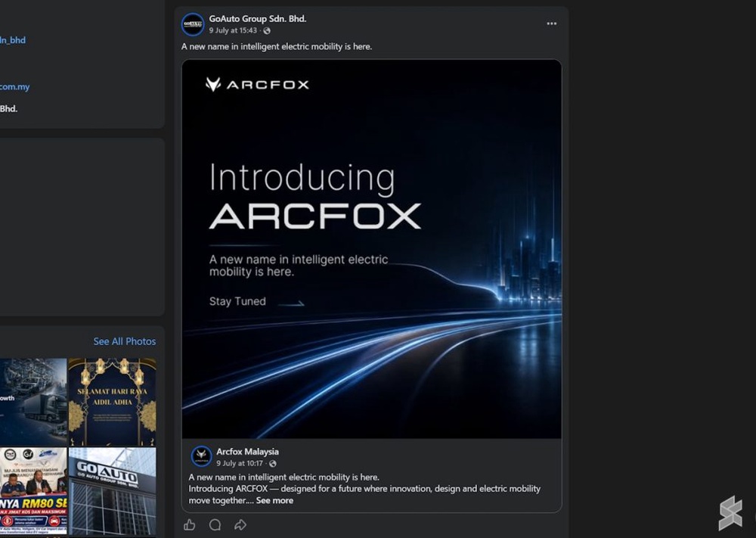Open RM80 press conference photo
The width and height of the screenshot is (756, 538).
click(33, 491)
